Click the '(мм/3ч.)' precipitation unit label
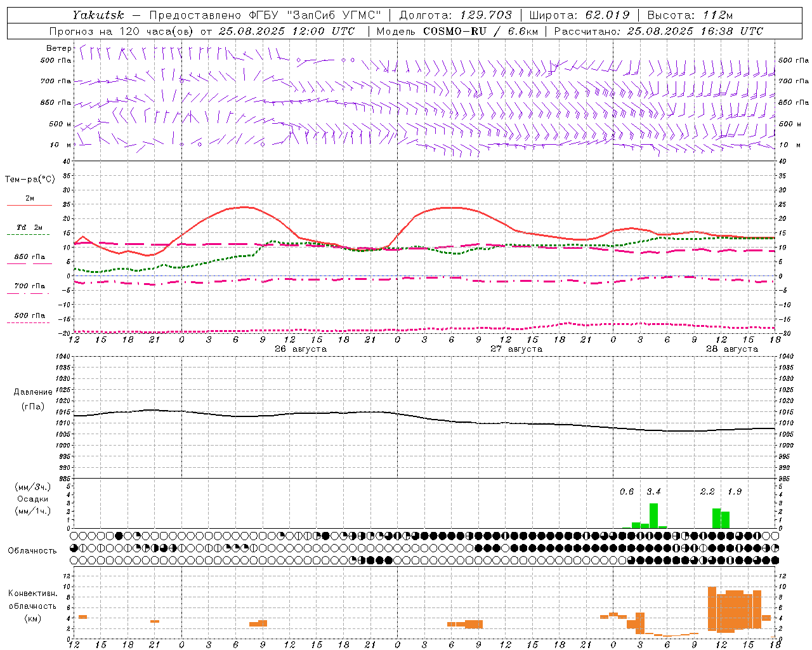 coord(33,487)
